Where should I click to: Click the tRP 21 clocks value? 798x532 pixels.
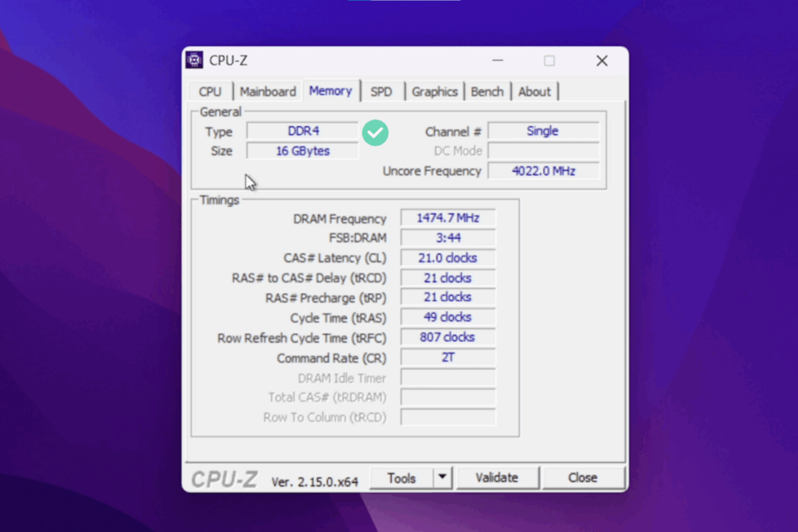pos(448,297)
